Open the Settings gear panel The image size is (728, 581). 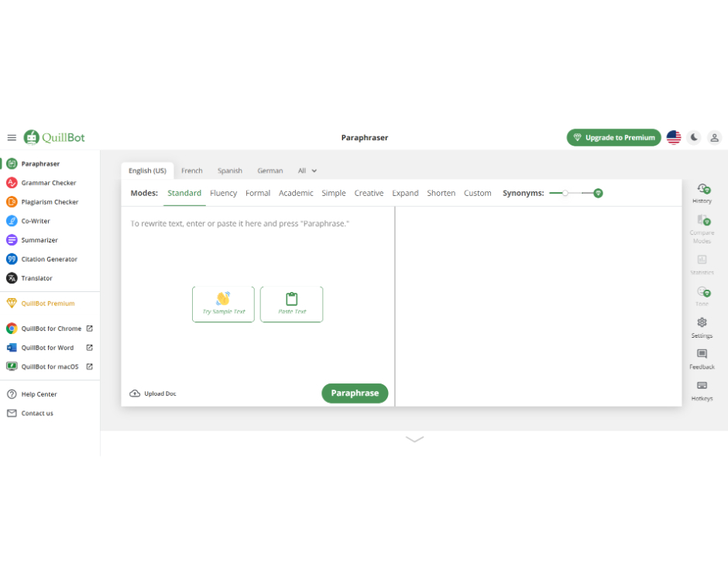click(x=702, y=328)
